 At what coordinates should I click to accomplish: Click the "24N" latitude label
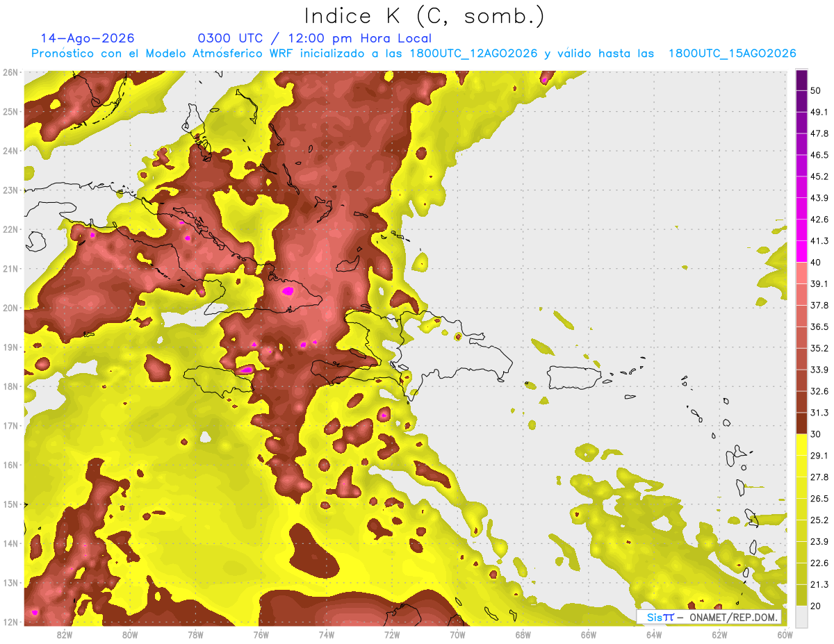point(10,151)
